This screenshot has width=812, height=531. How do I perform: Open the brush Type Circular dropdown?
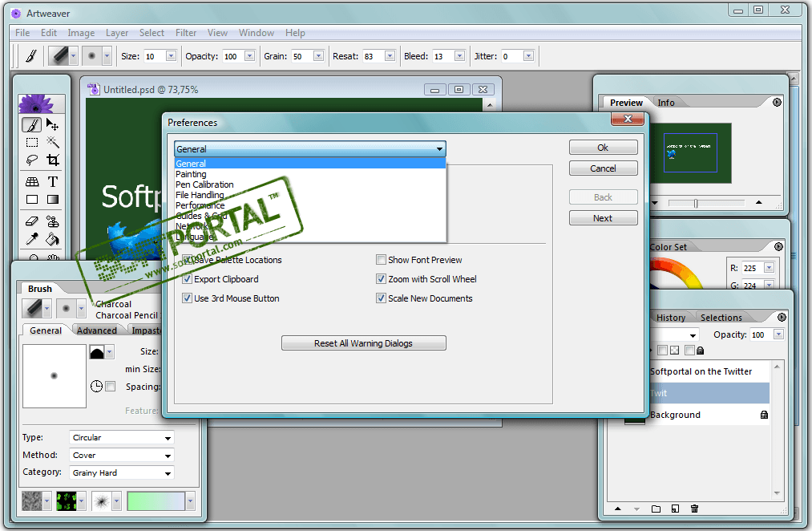pos(122,438)
